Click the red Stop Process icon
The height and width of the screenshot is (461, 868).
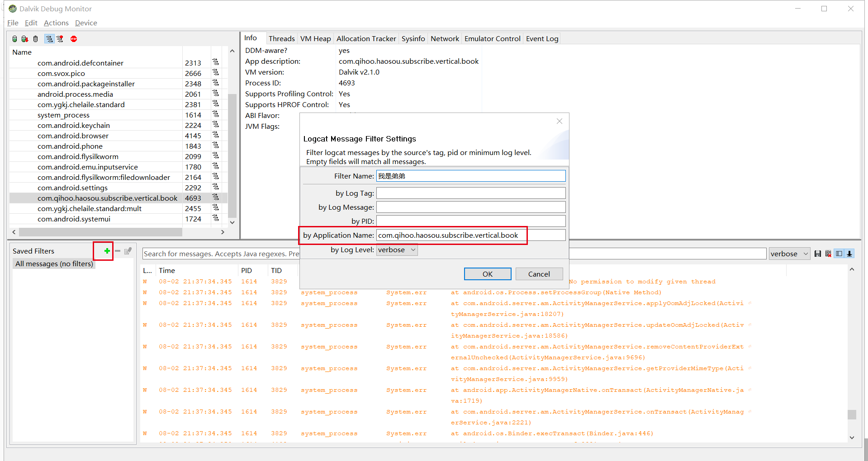coord(74,39)
